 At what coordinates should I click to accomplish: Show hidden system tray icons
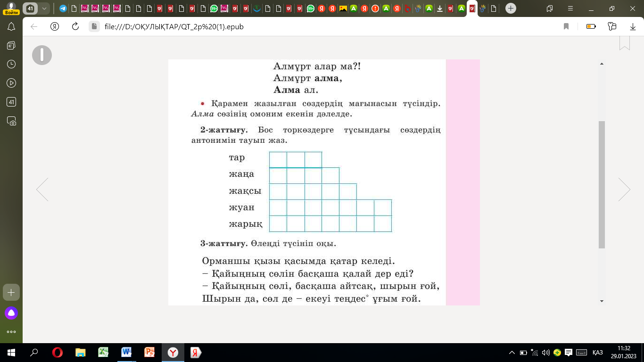(512, 352)
